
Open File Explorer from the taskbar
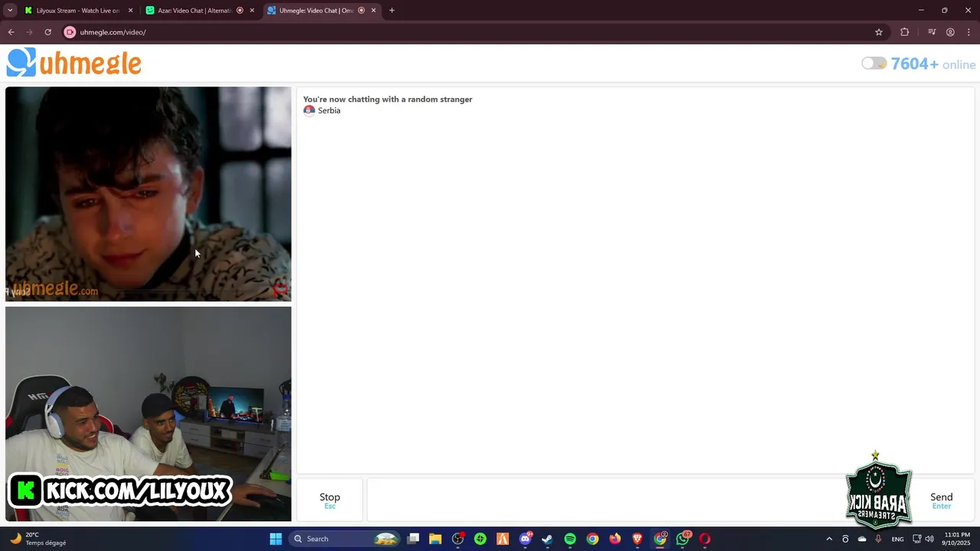pyautogui.click(x=435, y=539)
